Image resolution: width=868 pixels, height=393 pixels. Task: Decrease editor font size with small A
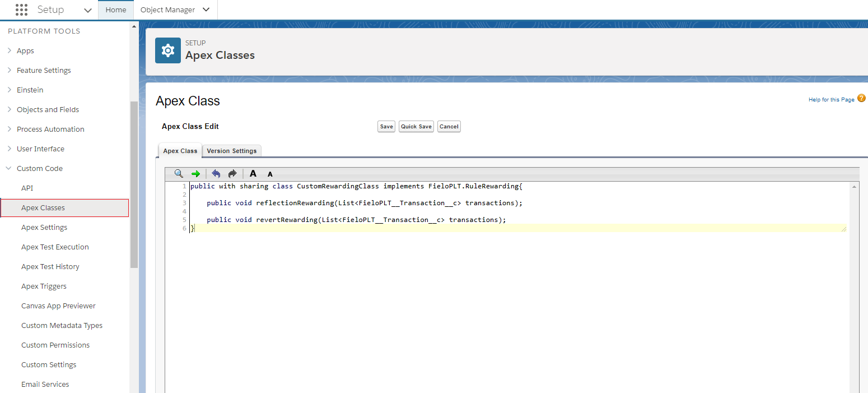(270, 174)
